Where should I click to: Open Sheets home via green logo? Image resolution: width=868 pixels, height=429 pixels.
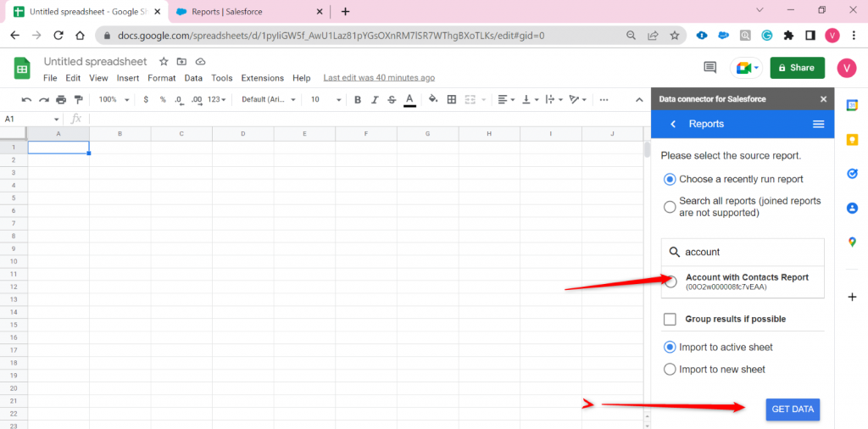(x=22, y=69)
